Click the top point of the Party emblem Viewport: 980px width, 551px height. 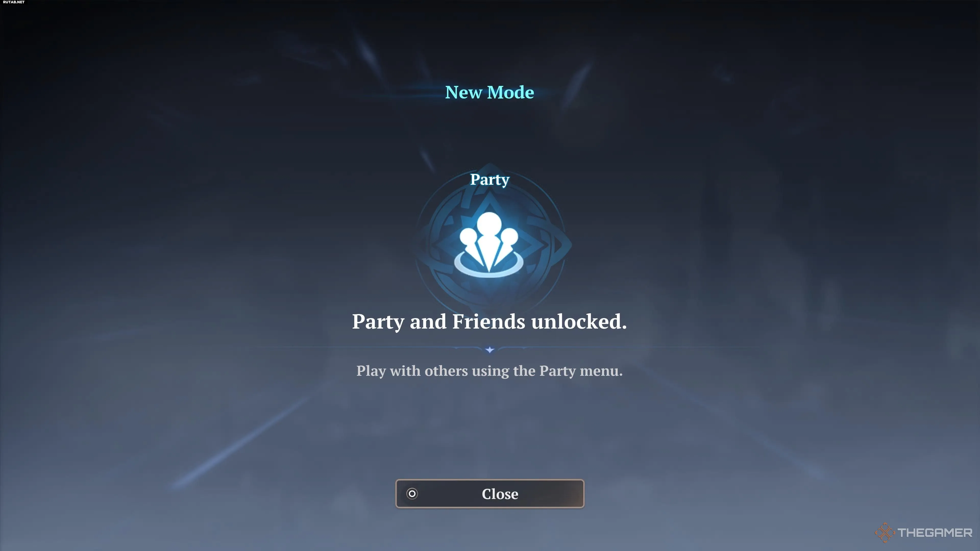490,166
